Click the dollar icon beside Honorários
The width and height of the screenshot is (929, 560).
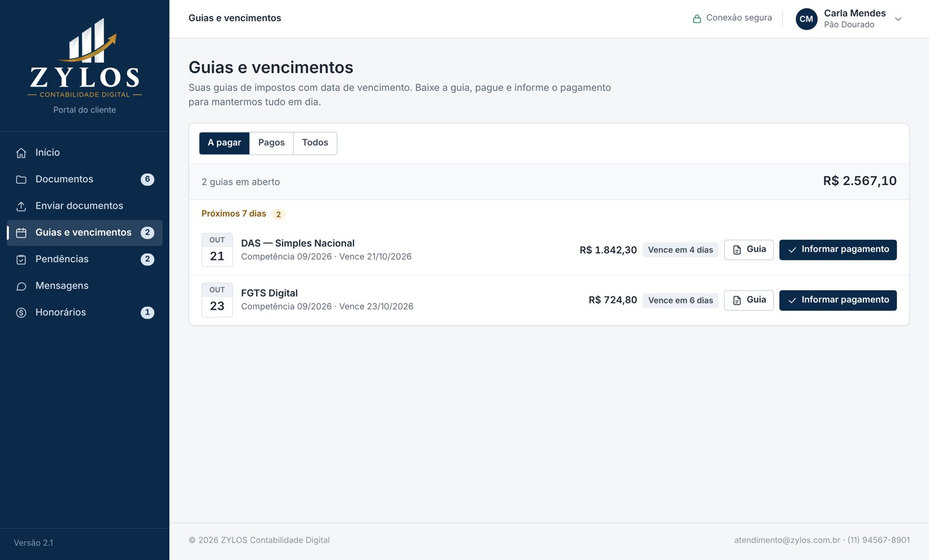(x=21, y=313)
